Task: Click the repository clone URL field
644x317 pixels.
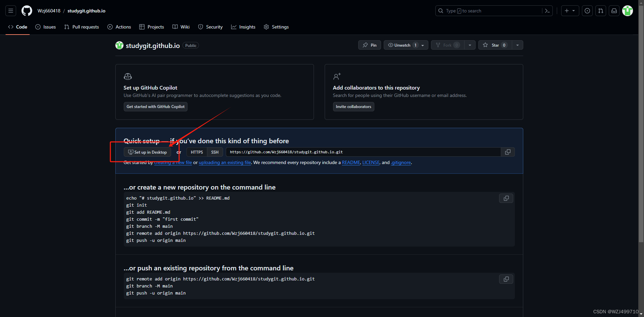Action: coord(363,152)
